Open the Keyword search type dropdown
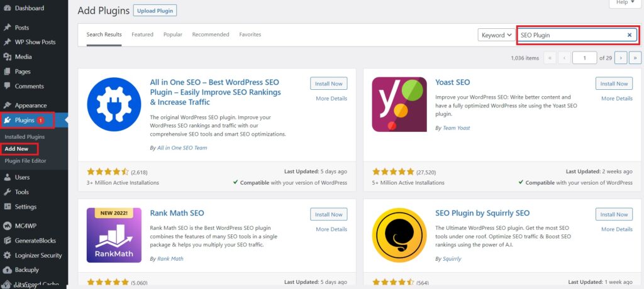Screen dimensions: 644x289 point(497,35)
